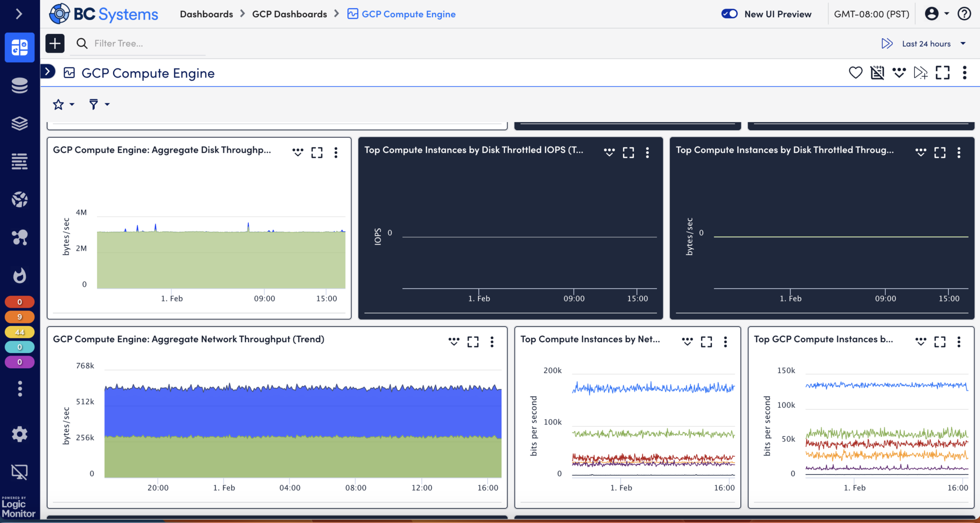Open the three-dot menu on the dashboard header

[x=965, y=73]
